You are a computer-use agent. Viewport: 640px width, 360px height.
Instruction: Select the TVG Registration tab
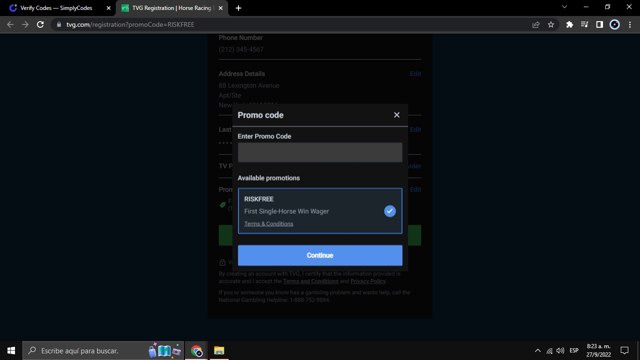point(171,8)
